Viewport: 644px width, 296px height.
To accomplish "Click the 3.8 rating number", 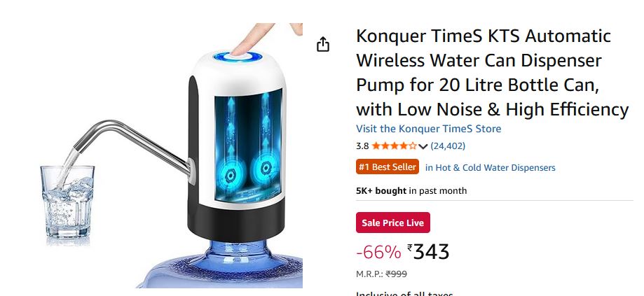I will (x=362, y=146).
